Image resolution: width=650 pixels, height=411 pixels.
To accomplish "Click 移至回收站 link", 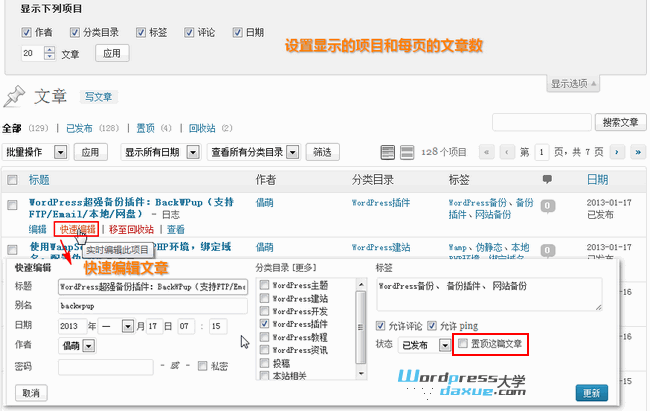I will [131, 229].
